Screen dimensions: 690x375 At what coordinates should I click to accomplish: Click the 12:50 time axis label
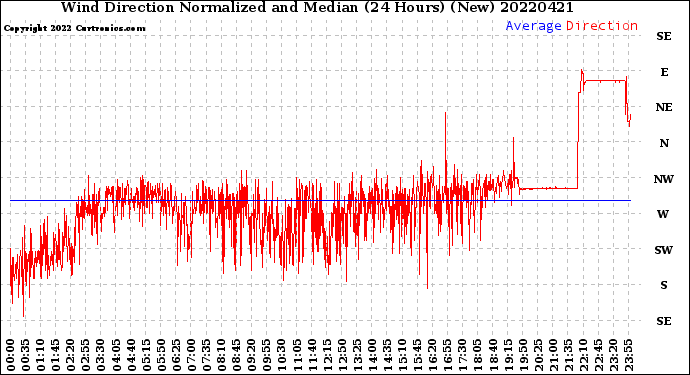pyautogui.click(x=342, y=354)
